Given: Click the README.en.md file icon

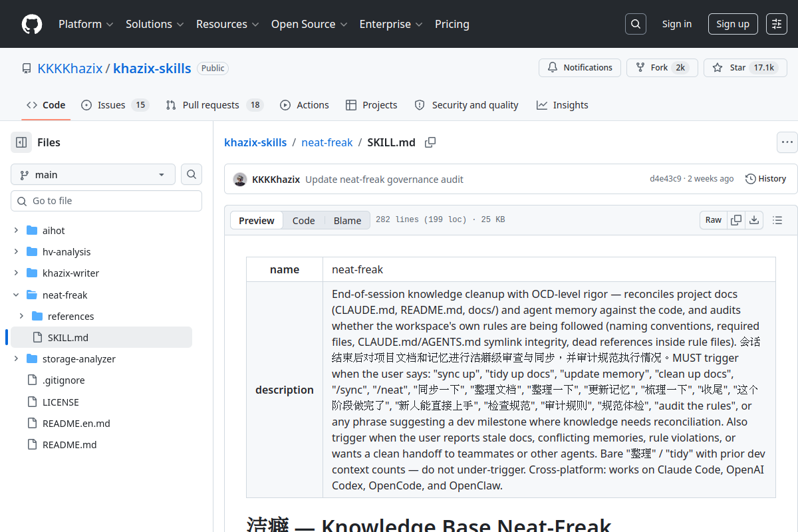Looking at the screenshot, I should pyautogui.click(x=32, y=423).
